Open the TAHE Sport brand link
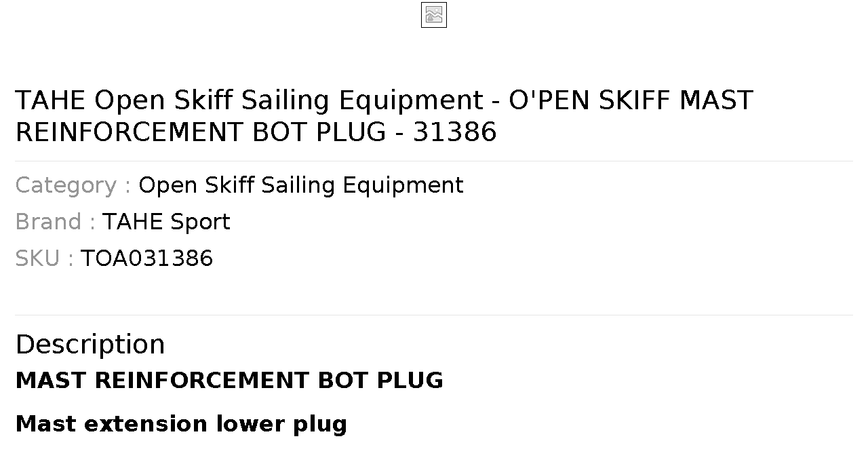The width and height of the screenshot is (868, 462). pyautogui.click(x=166, y=222)
